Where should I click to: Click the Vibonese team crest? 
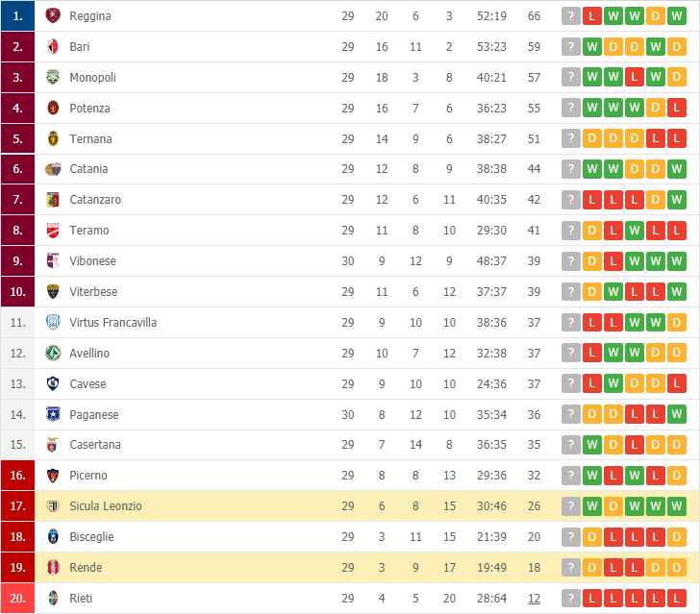coord(53,261)
